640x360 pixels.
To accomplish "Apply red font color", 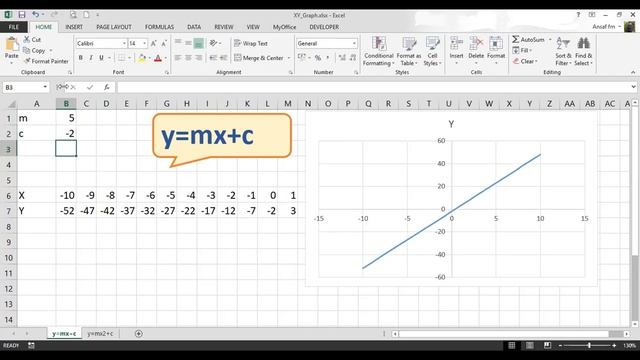I will (158, 58).
